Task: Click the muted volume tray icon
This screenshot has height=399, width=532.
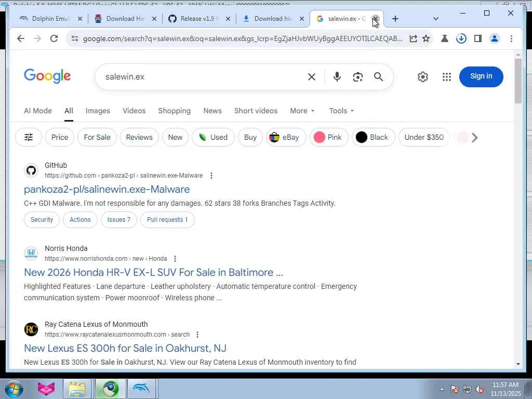Action: [x=480, y=390]
